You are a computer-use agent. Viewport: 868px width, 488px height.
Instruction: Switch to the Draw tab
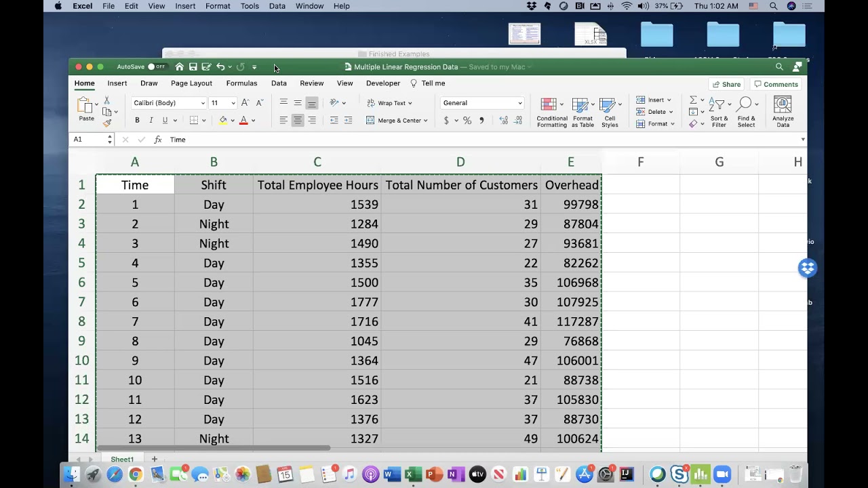click(x=149, y=83)
